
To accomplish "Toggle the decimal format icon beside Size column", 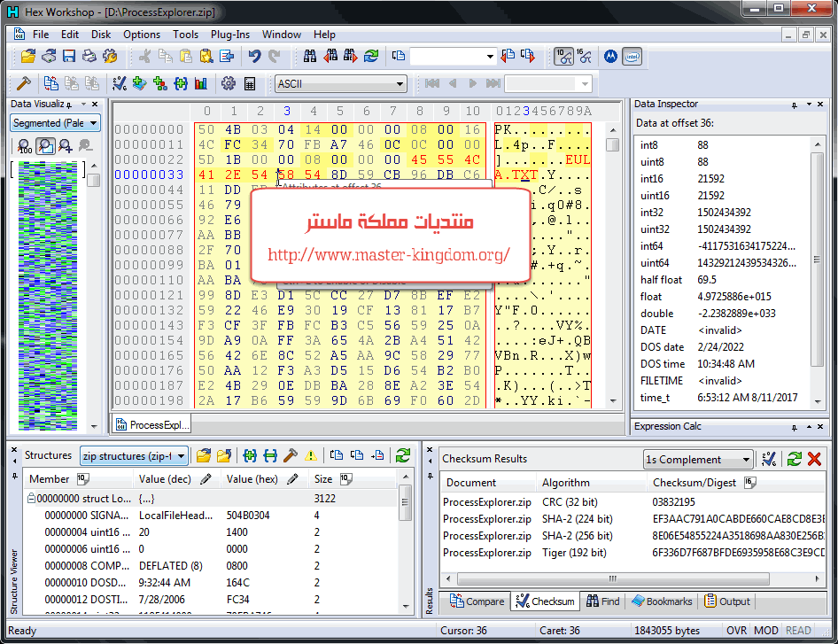I will click(345, 479).
